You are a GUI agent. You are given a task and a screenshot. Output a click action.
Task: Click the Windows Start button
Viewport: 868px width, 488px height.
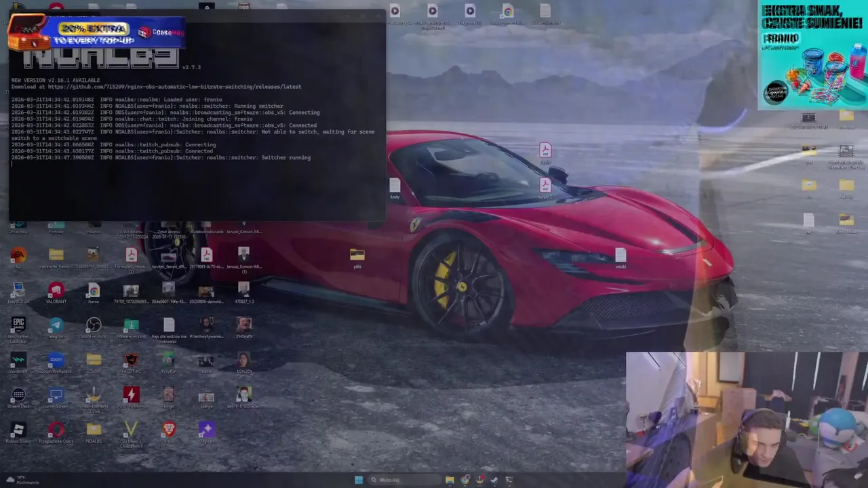point(358,480)
